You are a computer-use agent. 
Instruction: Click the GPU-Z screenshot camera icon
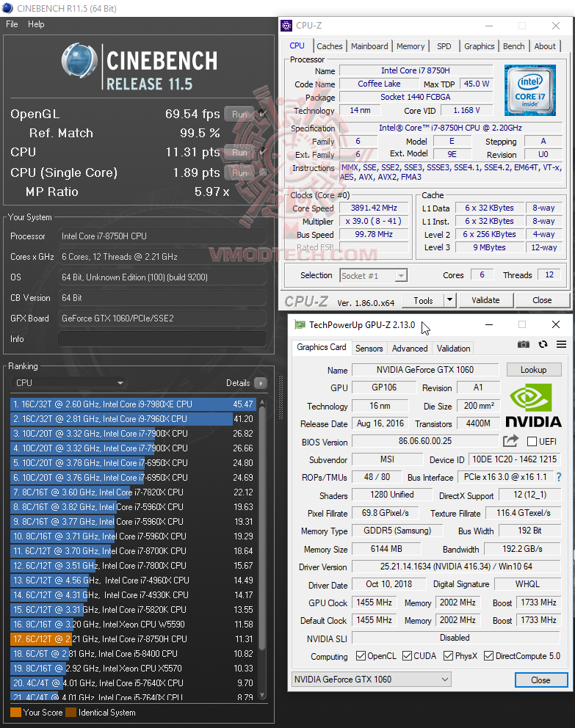pos(524,344)
